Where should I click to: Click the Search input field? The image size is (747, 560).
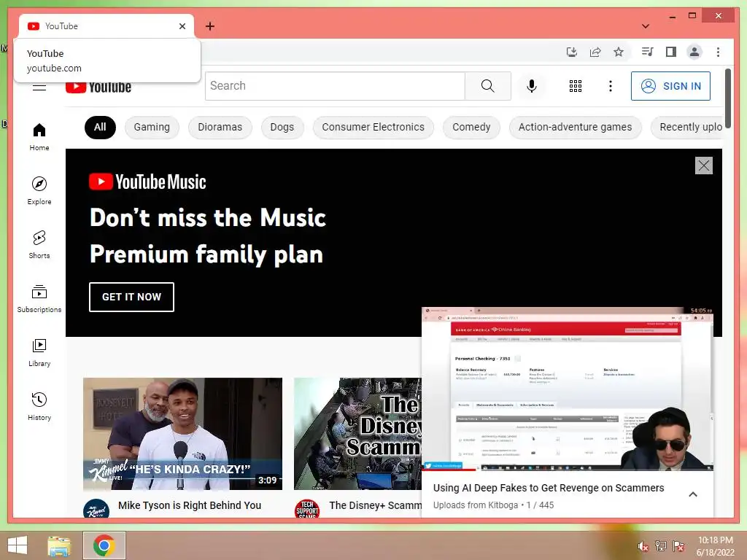335,86
